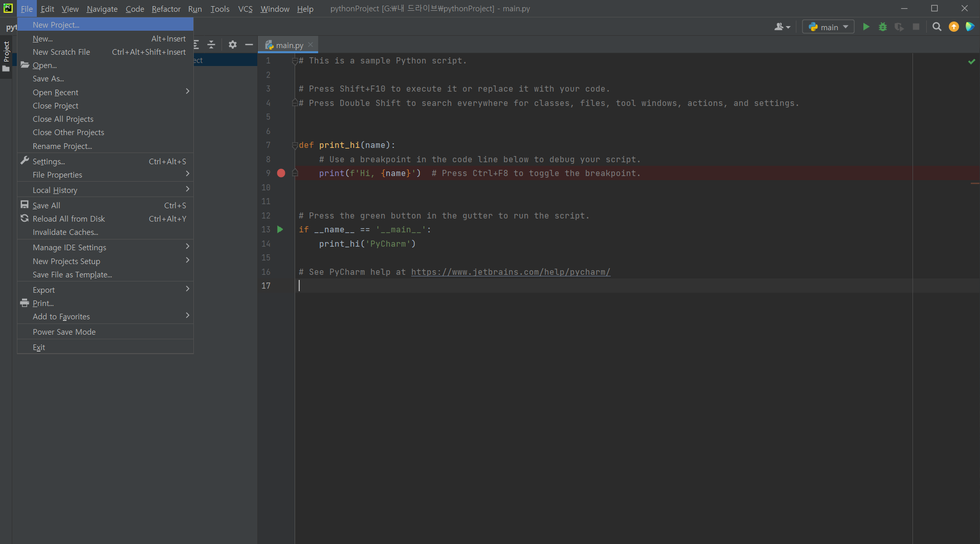Screen dimensions: 980x544
Task: Open the Help menu
Action: click(x=305, y=9)
